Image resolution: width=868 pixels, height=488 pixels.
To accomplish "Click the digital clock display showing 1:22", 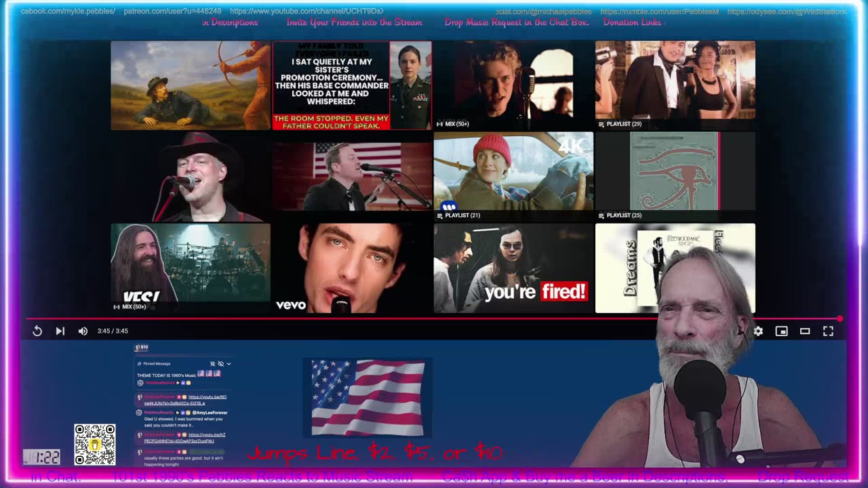I will pos(41,457).
